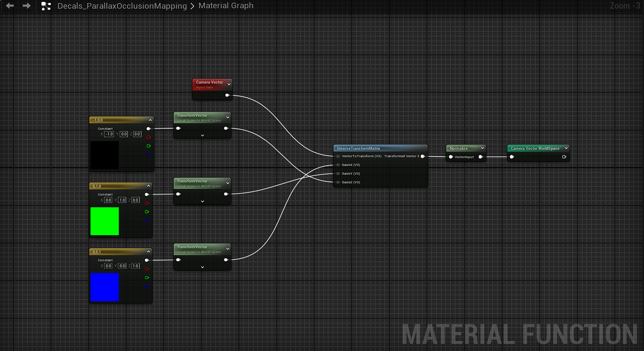Click the X value field showing -1.0
The width and height of the screenshot is (644, 351).
(x=109, y=134)
